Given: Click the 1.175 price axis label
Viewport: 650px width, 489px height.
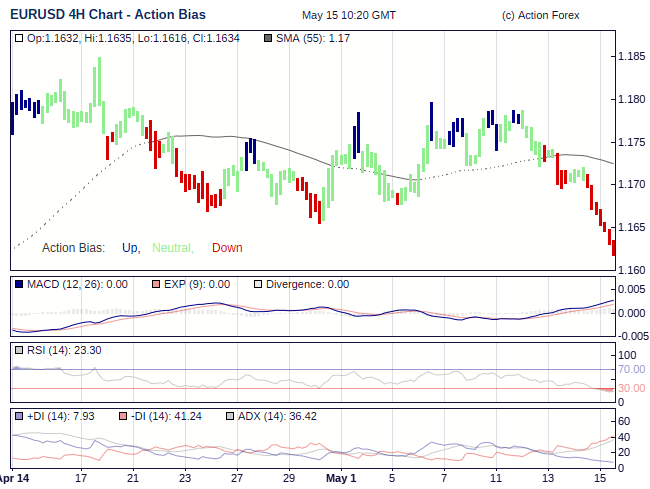Looking at the screenshot, I should [x=631, y=143].
